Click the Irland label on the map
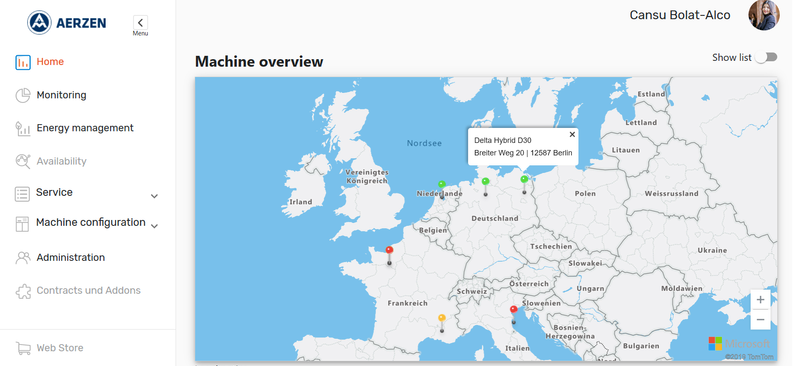796x366 pixels. (301, 202)
